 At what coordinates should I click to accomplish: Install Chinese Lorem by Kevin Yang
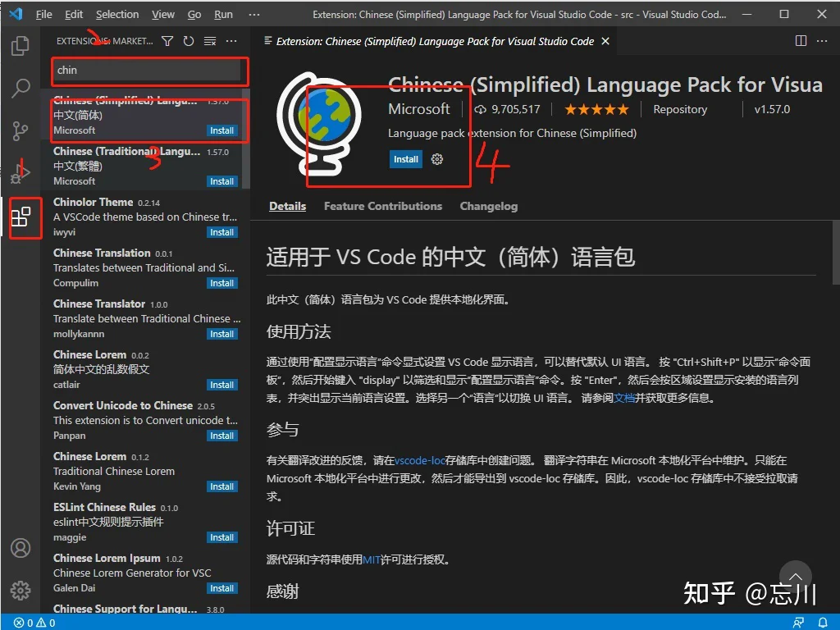coord(221,487)
